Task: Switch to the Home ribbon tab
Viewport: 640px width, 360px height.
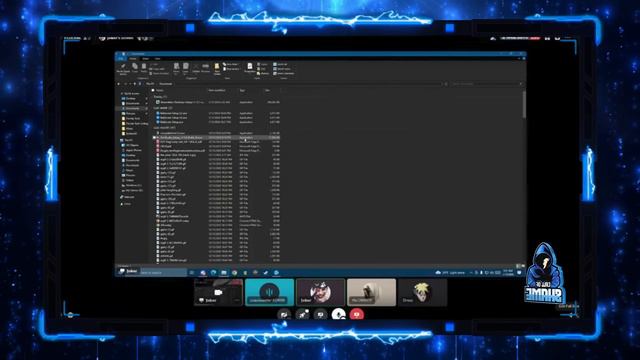Action: coord(133,59)
